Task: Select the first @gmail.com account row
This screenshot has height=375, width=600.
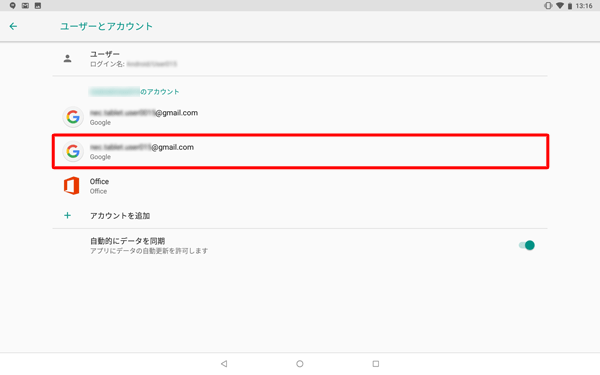Action: 300,117
